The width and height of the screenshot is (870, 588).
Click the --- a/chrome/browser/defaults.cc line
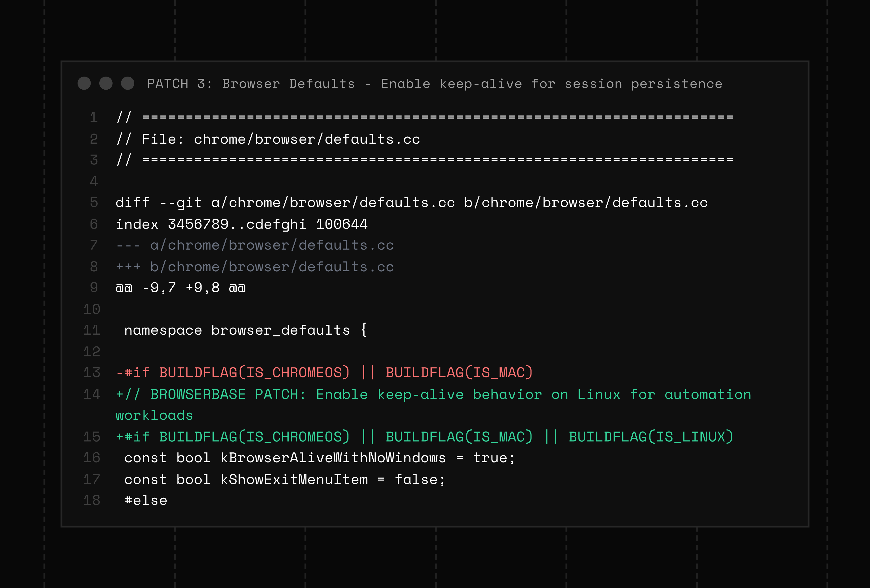pos(255,245)
